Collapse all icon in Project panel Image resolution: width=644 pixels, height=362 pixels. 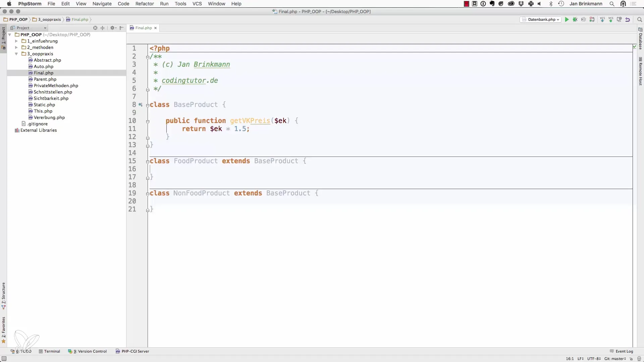pos(103,28)
